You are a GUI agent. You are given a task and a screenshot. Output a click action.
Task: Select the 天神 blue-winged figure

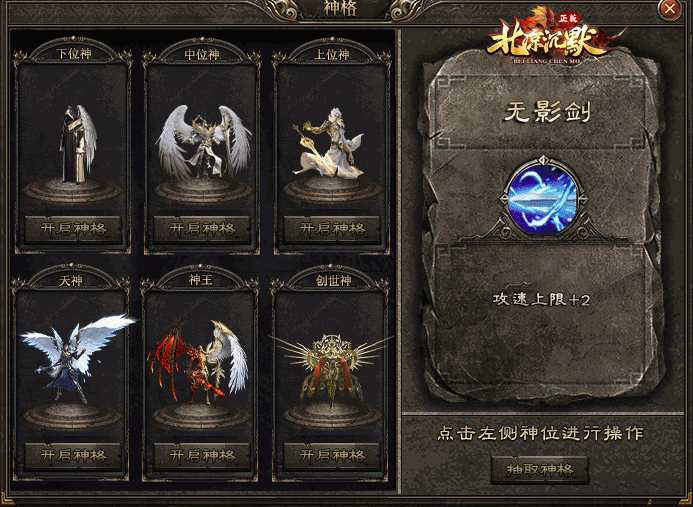[77, 359]
